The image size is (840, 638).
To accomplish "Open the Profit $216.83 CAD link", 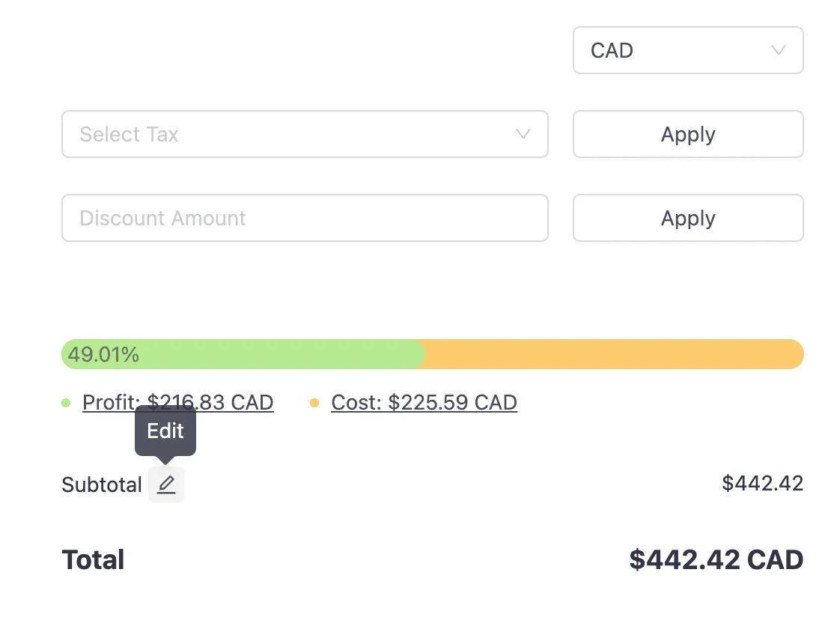I will tap(177, 402).
